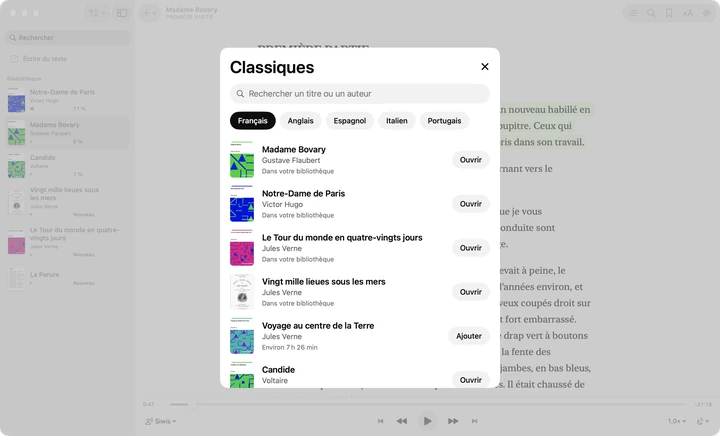Select Vingt mille lieues sous les mers in sidebar
The image size is (720, 436).
point(68,201)
